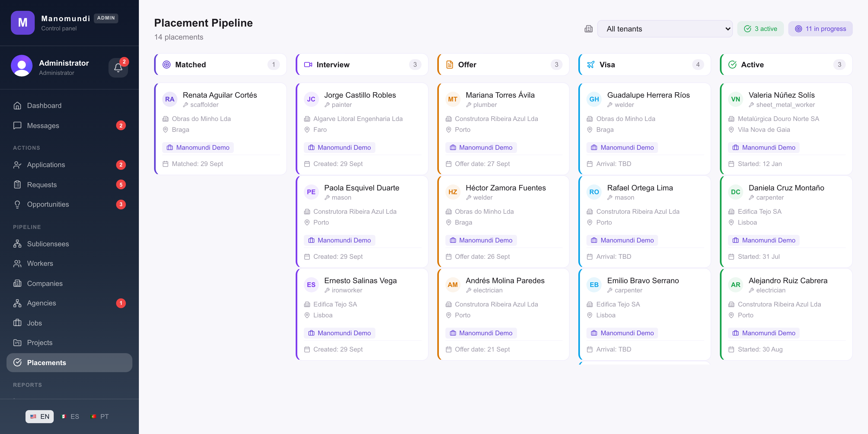Screen dimensions: 868x434
Task: Open Agencies in the sidebar
Action: click(x=69, y=303)
